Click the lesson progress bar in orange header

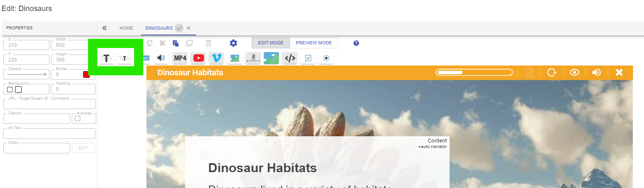pos(474,72)
